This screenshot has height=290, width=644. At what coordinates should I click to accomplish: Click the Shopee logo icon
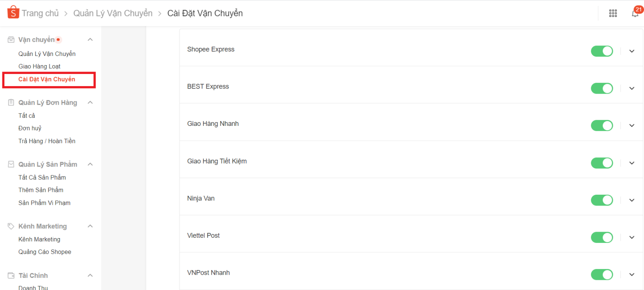pyautogui.click(x=13, y=12)
